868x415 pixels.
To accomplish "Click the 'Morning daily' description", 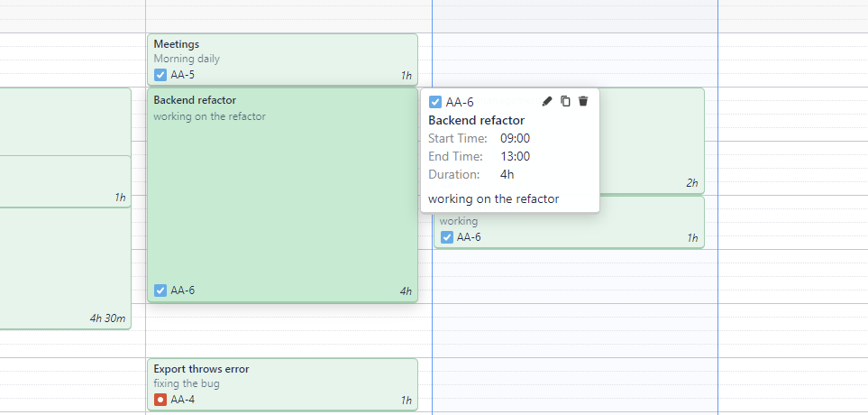I will (187, 58).
